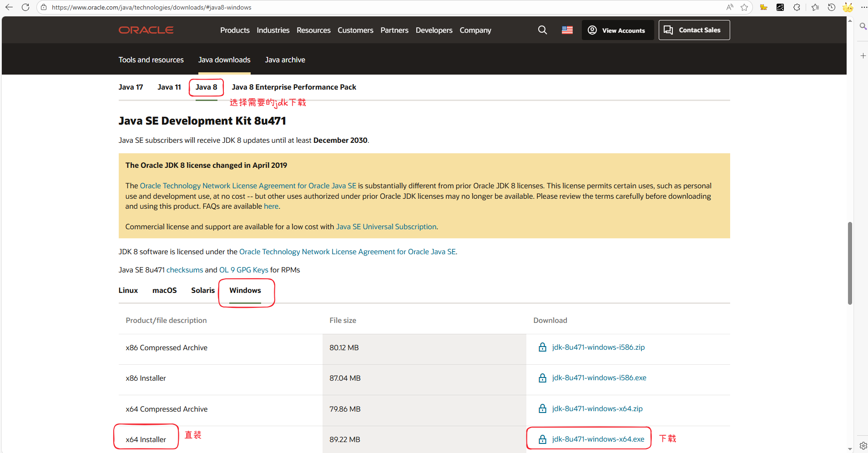
Task: View site info via the address bar lock icon
Action: 44,7
